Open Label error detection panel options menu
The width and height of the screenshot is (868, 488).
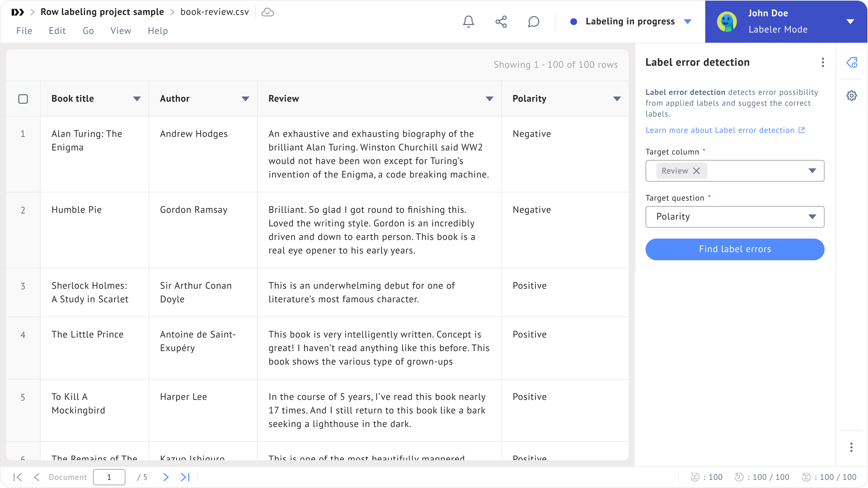[x=823, y=62]
